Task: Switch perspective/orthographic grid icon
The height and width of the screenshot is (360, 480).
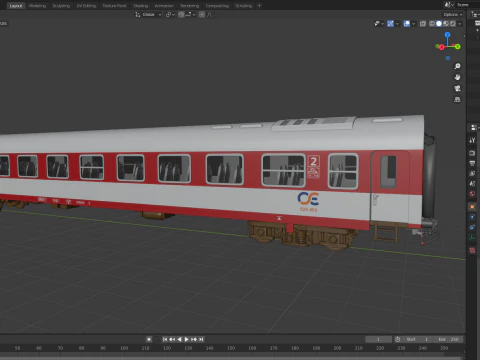Action: tap(457, 99)
